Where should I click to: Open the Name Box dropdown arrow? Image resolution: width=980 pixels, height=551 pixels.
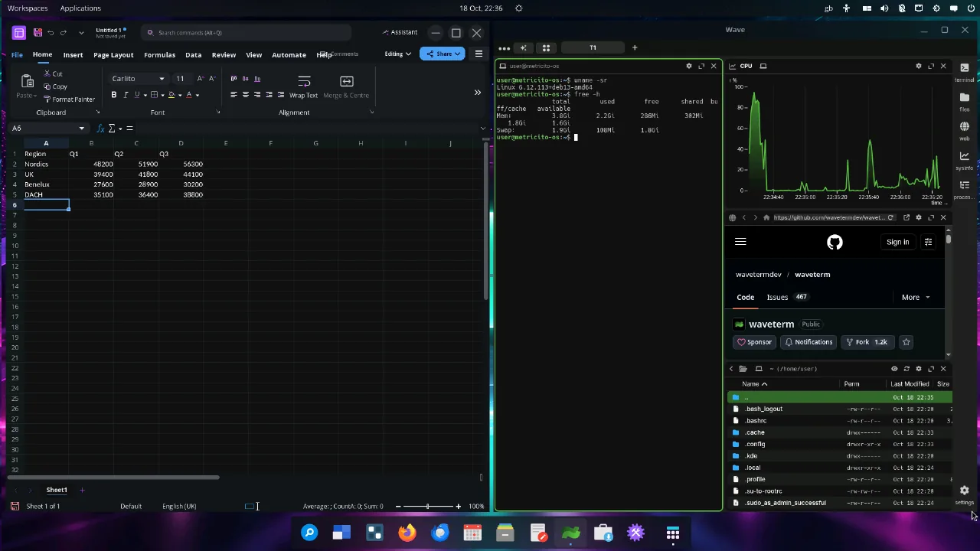coord(81,129)
